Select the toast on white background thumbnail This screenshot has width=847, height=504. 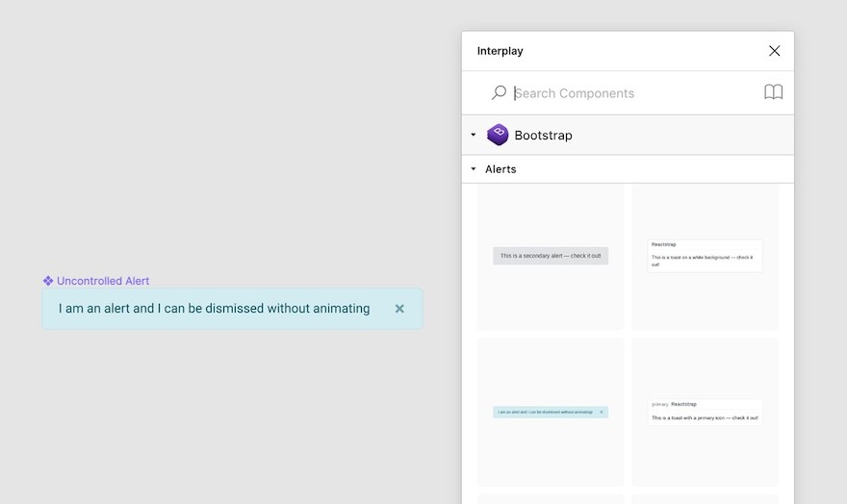pyautogui.click(x=705, y=256)
